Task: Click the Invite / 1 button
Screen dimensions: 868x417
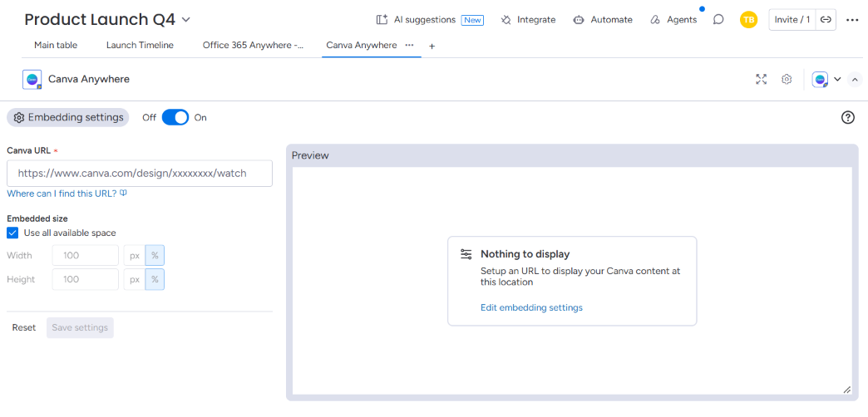Action: click(792, 20)
